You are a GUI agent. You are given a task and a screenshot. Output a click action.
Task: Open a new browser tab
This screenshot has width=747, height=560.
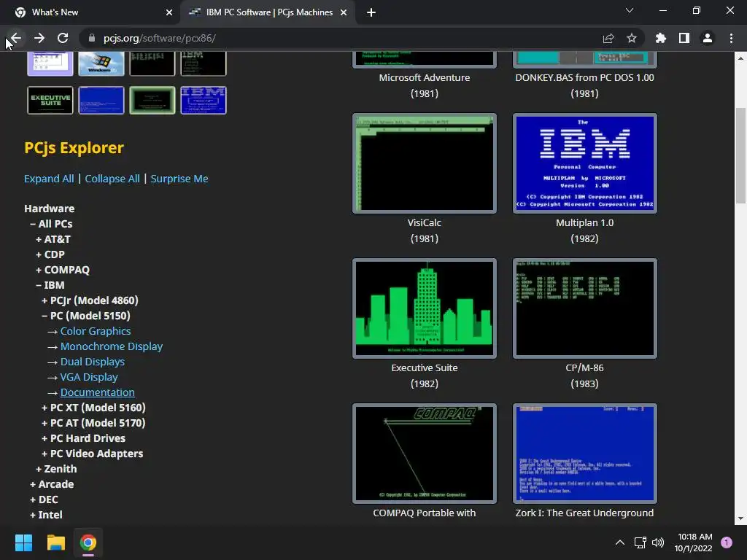pyautogui.click(x=371, y=12)
